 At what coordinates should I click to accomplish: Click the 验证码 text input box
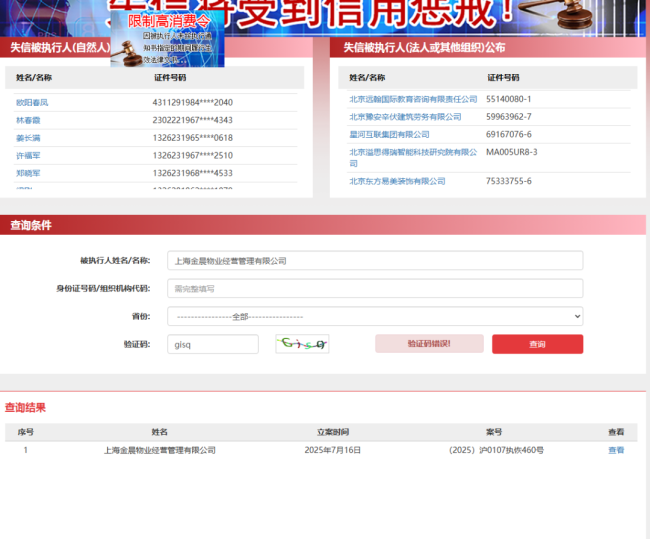click(212, 344)
